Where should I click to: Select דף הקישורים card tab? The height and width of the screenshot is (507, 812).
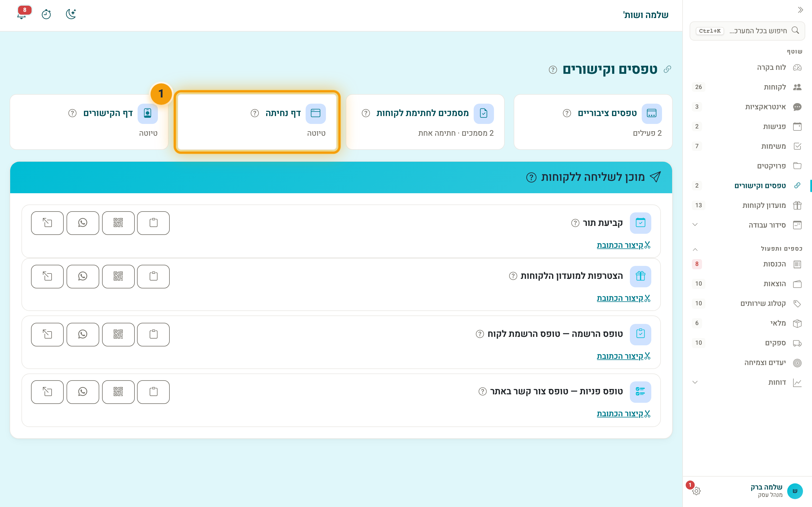click(89, 122)
